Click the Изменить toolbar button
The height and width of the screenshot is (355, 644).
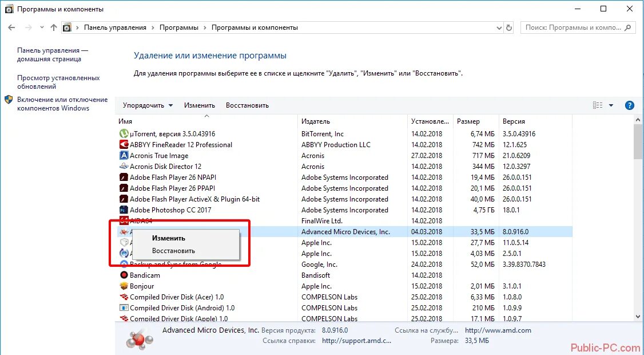pos(200,105)
